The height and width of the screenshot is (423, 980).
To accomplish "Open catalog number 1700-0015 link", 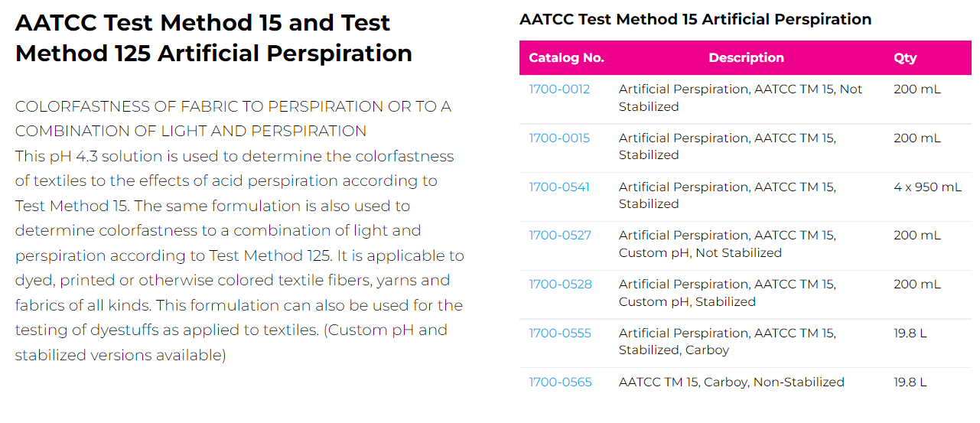I will (559, 138).
